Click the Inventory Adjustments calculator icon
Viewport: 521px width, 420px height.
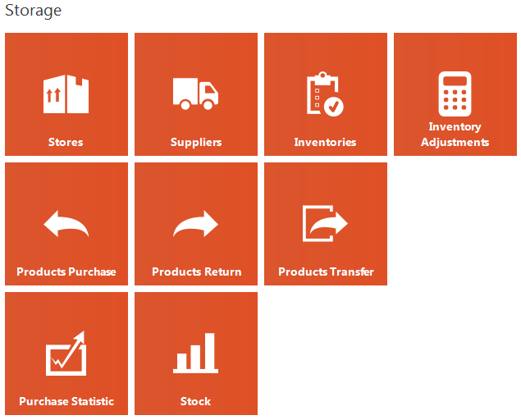pyautogui.click(x=455, y=91)
